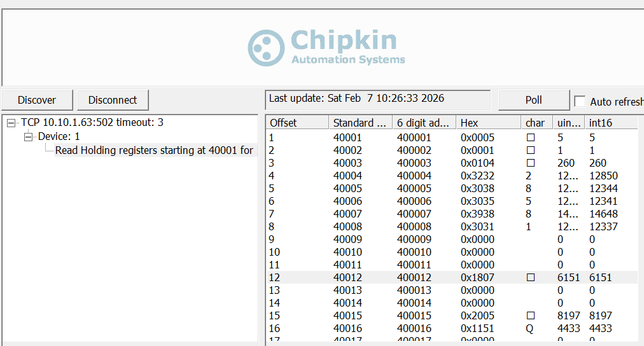Click hex value 0x3038

(477, 188)
